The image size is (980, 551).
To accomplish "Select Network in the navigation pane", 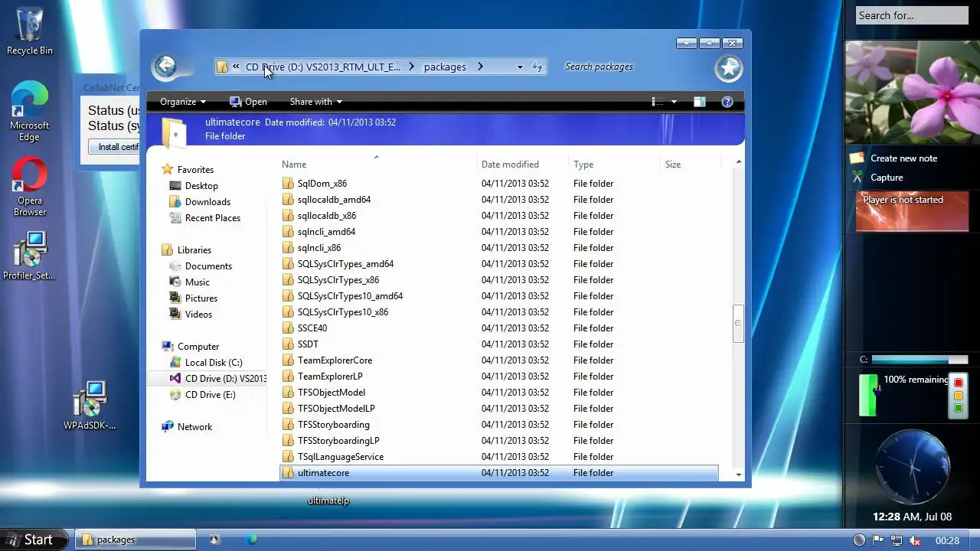I will (194, 427).
